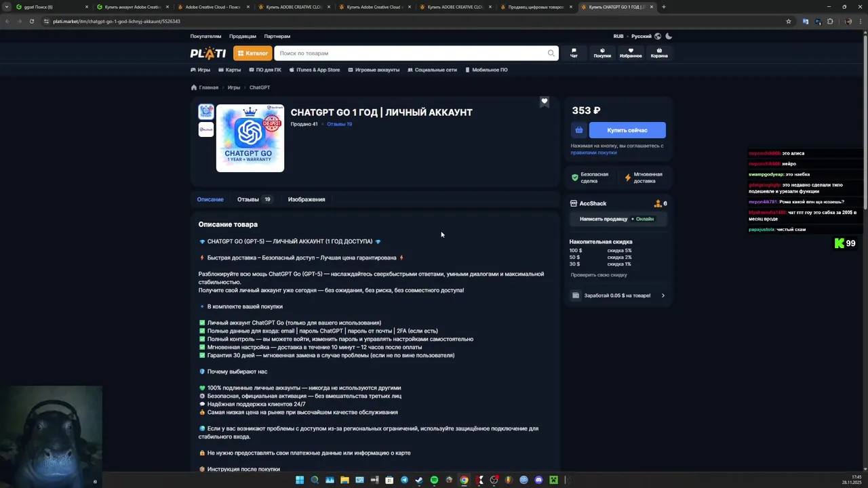Toggle the dark mode moon icon
Image resolution: width=868 pixels, height=488 pixels.
point(669,36)
